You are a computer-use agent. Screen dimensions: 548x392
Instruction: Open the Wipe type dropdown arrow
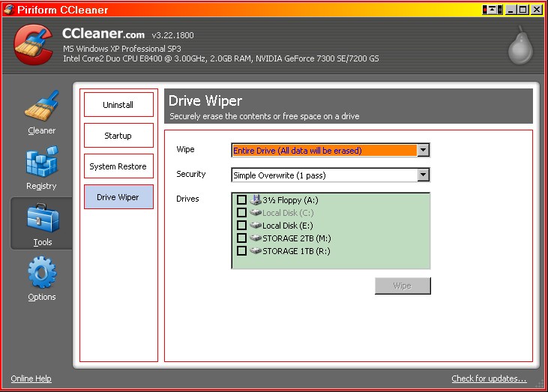point(424,150)
